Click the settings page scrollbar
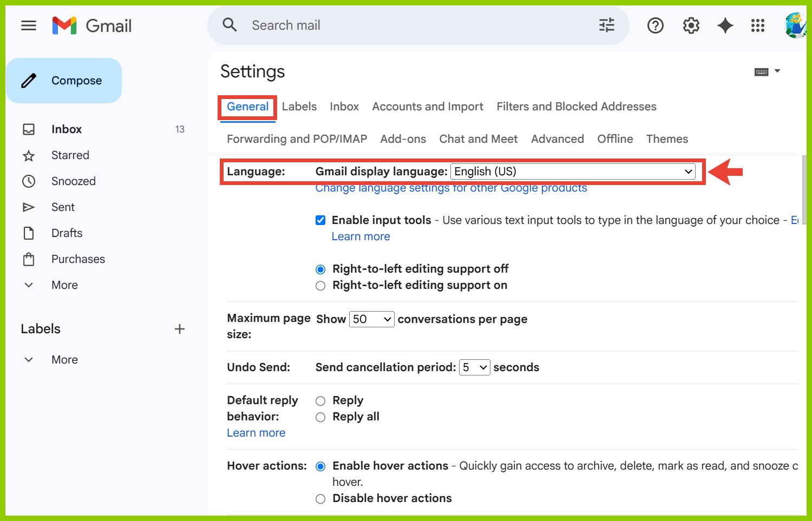The width and height of the screenshot is (812, 521). pyautogui.click(x=804, y=189)
